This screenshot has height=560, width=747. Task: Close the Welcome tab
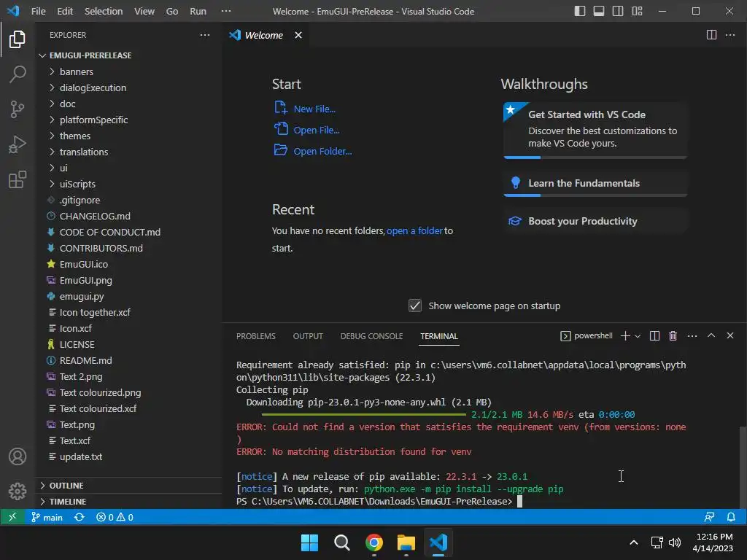pyautogui.click(x=298, y=35)
